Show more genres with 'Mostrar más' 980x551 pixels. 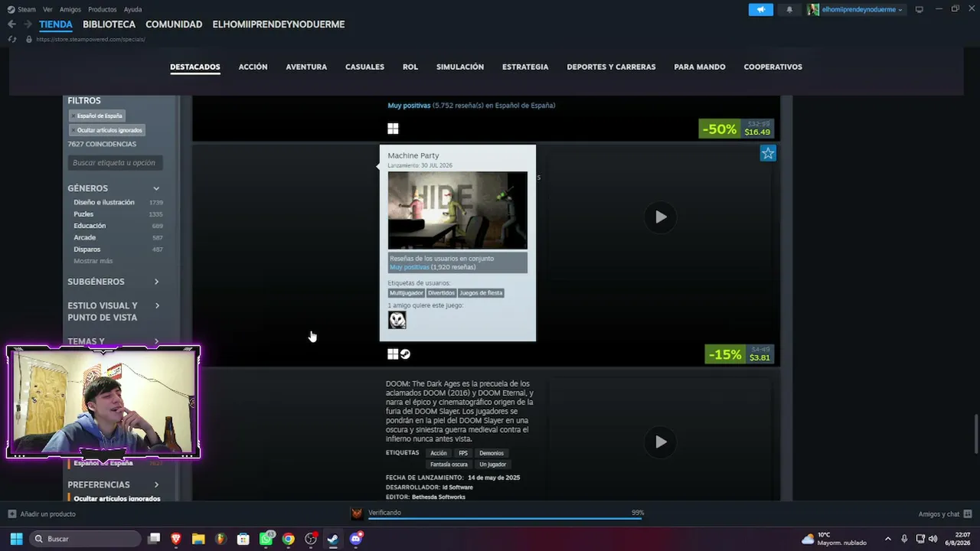click(x=93, y=261)
